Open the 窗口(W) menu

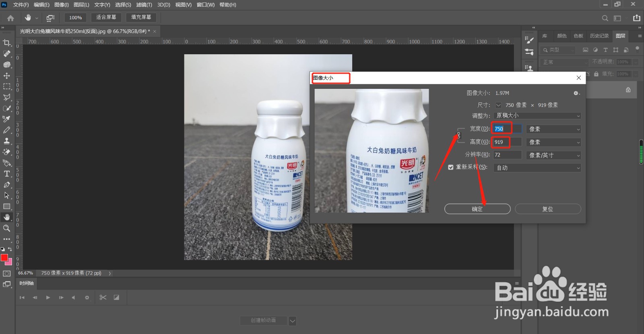205,5
